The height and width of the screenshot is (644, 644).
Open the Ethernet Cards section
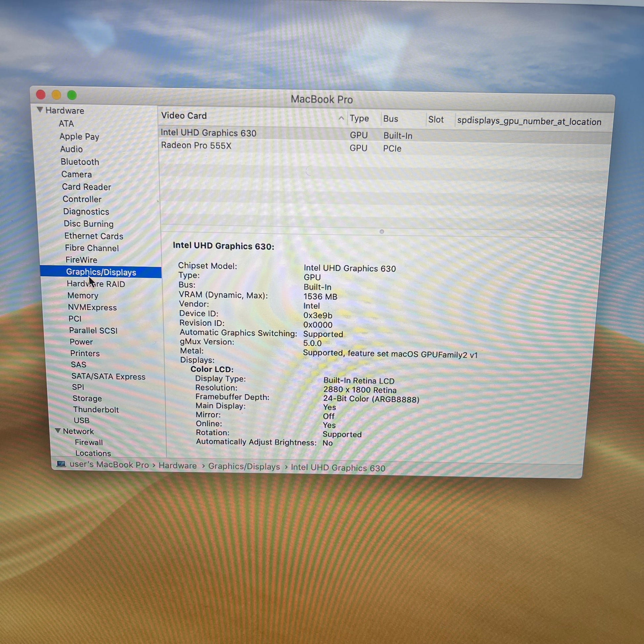[x=94, y=236]
